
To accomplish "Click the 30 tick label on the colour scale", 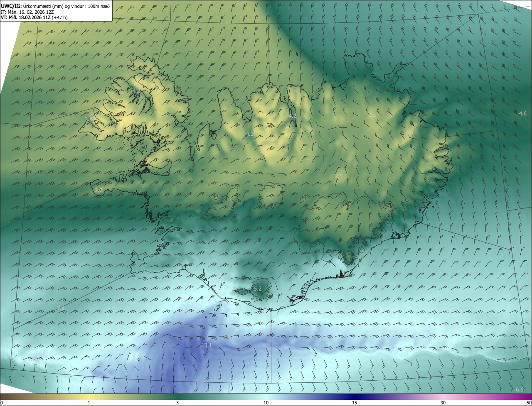I will [443, 403].
